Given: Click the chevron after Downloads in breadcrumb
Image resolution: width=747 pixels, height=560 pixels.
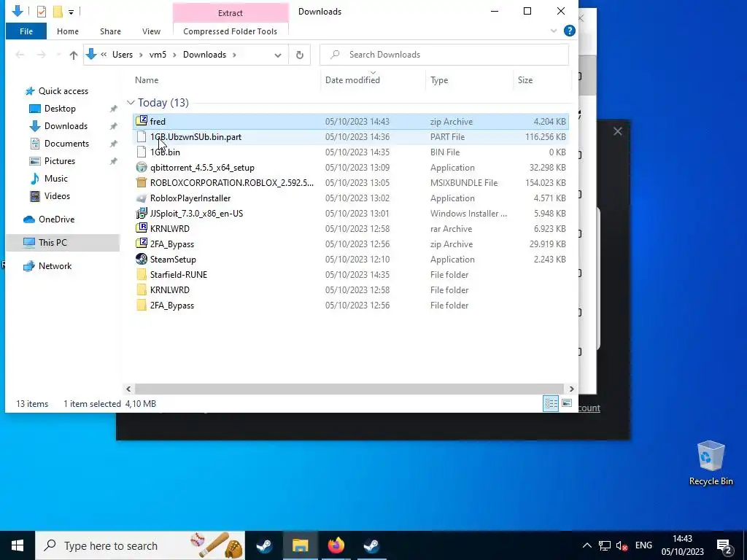Looking at the screenshot, I should tap(234, 55).
